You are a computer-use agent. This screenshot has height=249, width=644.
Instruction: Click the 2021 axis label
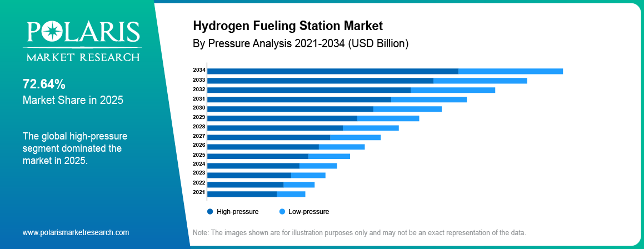[199, 192]
